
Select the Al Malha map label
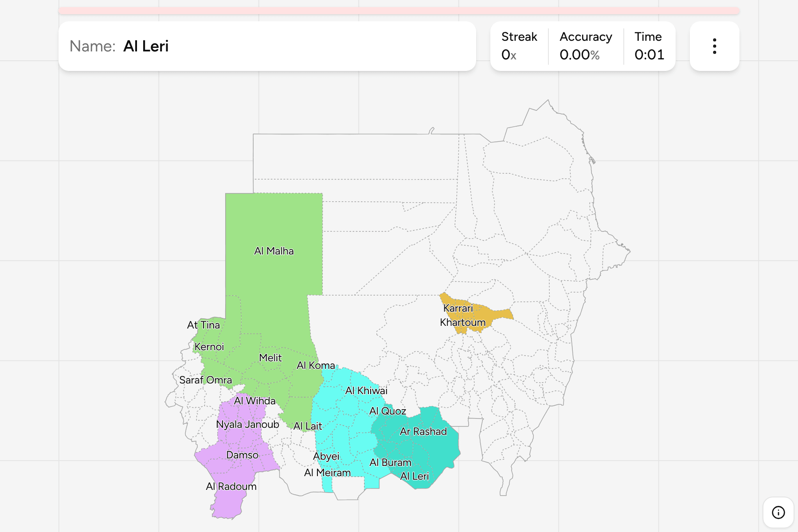tap(274, 251)
